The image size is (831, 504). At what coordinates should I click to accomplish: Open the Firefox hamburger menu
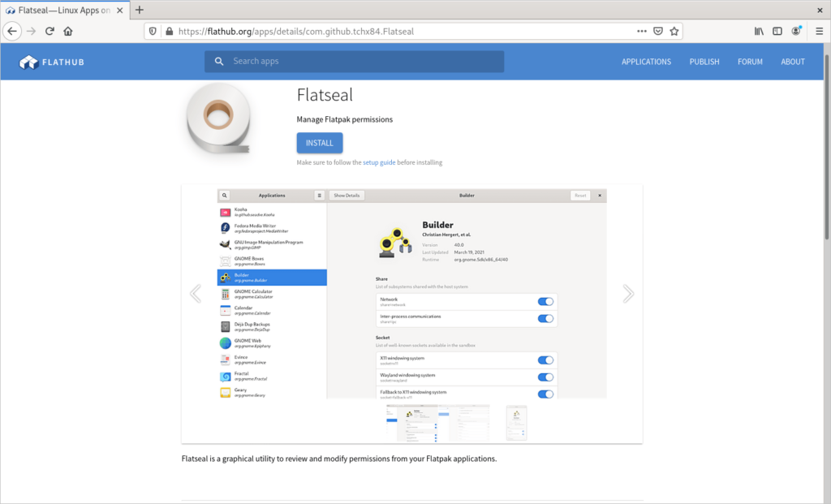[x=819, y=32]
